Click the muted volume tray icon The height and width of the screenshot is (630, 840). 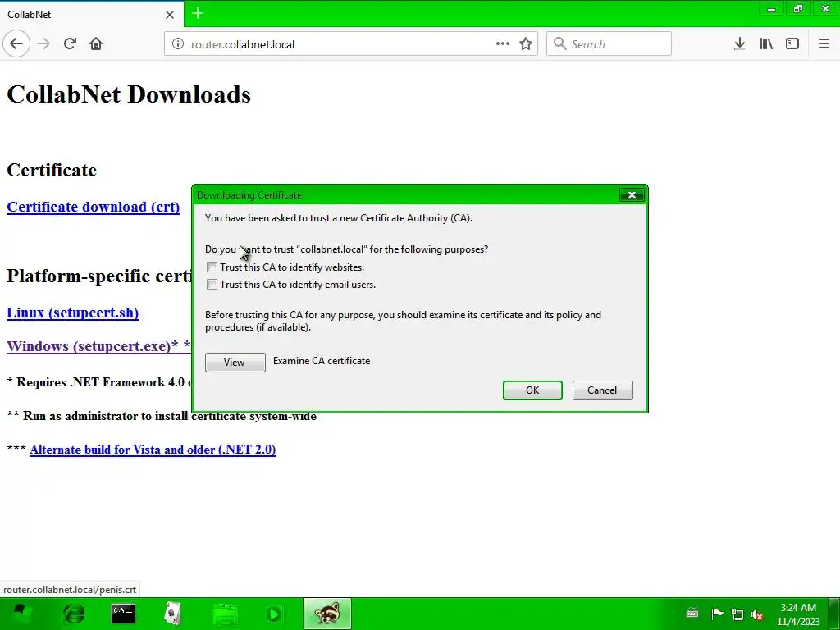(x=757, y=614)
